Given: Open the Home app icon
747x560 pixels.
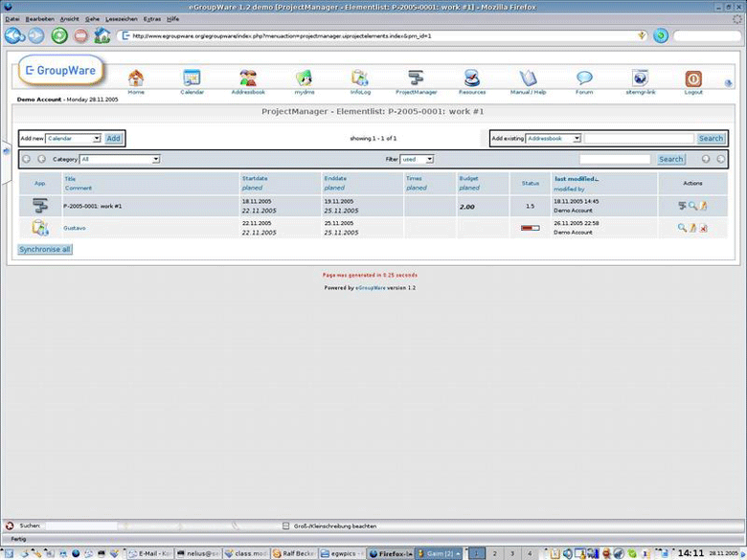Looking at the screenshot, I should [x=136, y=78].
